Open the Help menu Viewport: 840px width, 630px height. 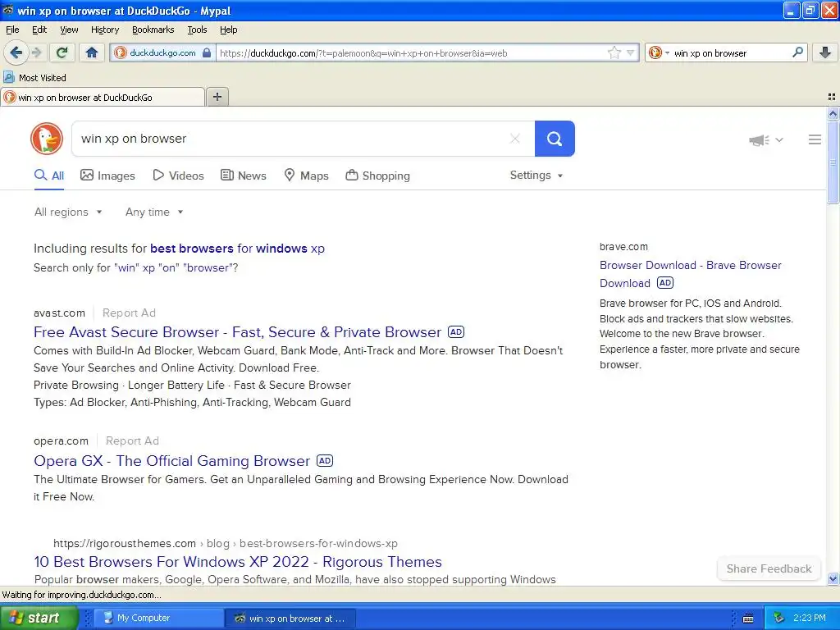[x=228, y=30]
